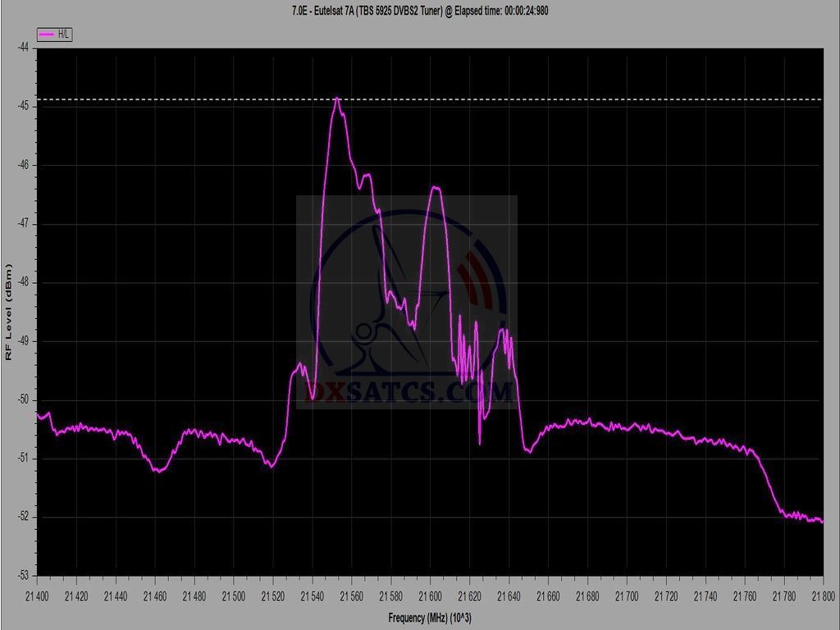Viewport: 840px width, 630px height.
Task: Click the -50 dBm tick label
Action: [x=23, y=399]
